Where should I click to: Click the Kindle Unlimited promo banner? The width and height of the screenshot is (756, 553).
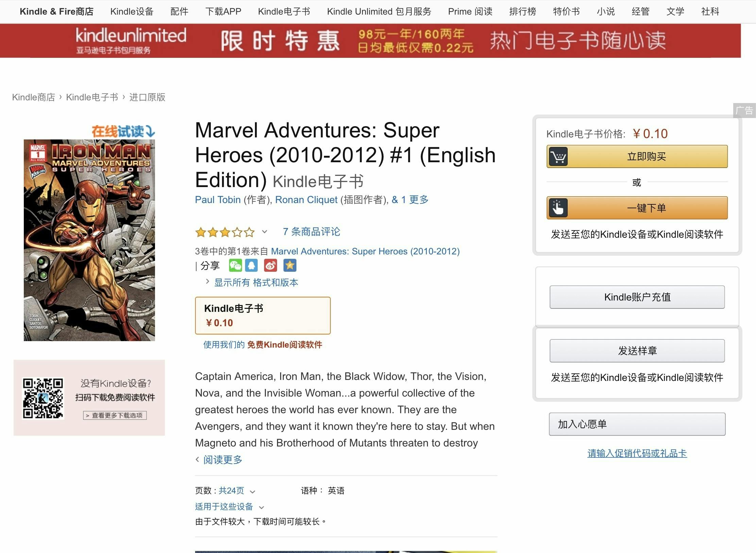[x=370, y=41]
